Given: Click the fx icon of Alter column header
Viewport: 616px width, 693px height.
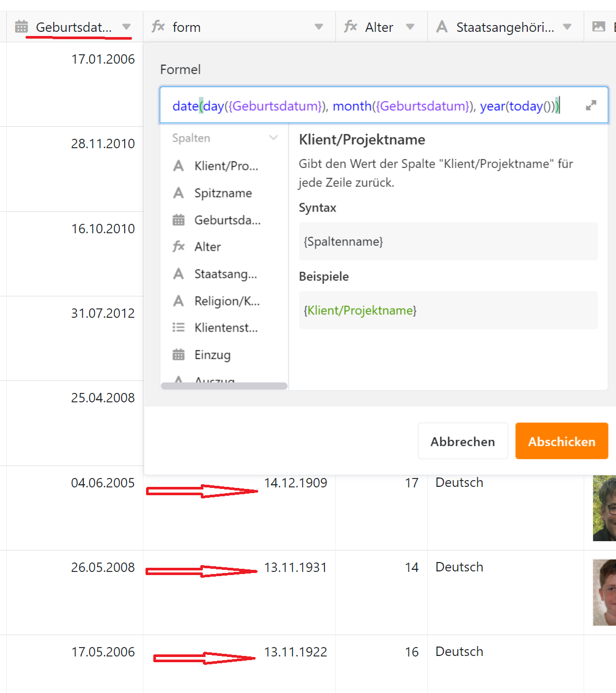Looking at the screenshot, I should point(351,27).
